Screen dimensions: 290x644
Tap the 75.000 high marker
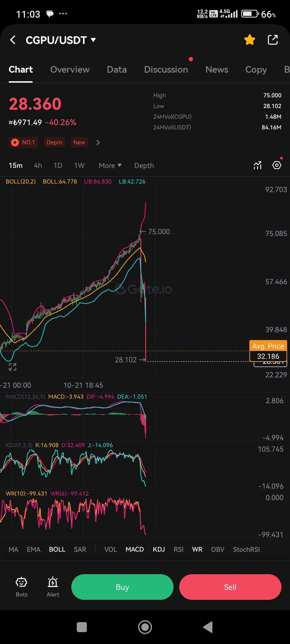[159, 232]
